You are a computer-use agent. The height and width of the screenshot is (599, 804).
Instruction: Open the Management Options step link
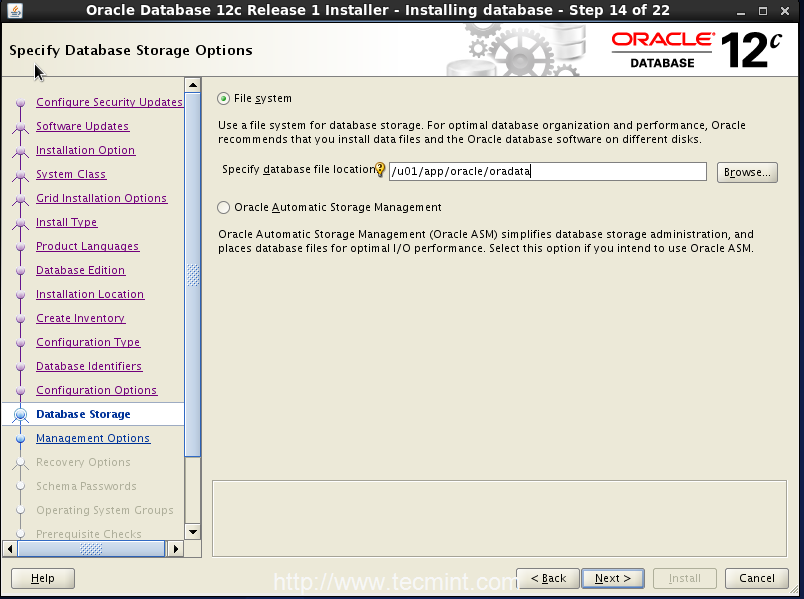click(x=93, y=438)
